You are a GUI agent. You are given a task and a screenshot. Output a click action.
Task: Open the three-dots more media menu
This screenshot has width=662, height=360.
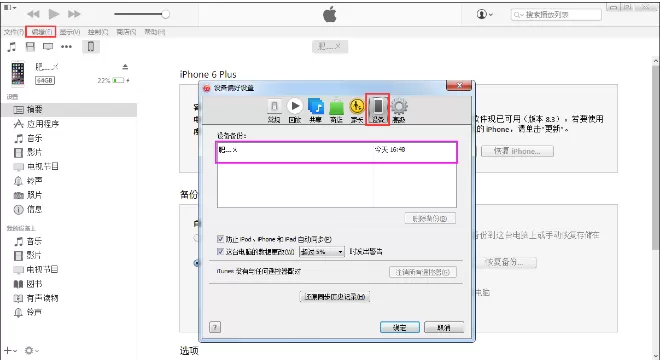point(66,46)
